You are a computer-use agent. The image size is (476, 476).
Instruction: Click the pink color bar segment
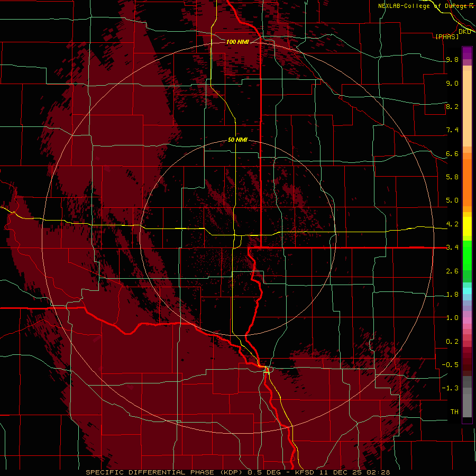[467, 321]
